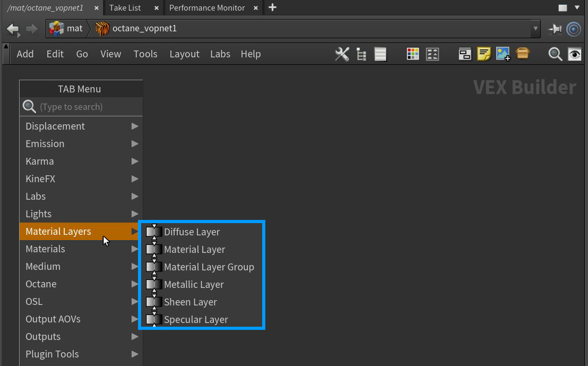Create a sticky note
This screenshot has height=366, width=588.
(x=483, y=54)
